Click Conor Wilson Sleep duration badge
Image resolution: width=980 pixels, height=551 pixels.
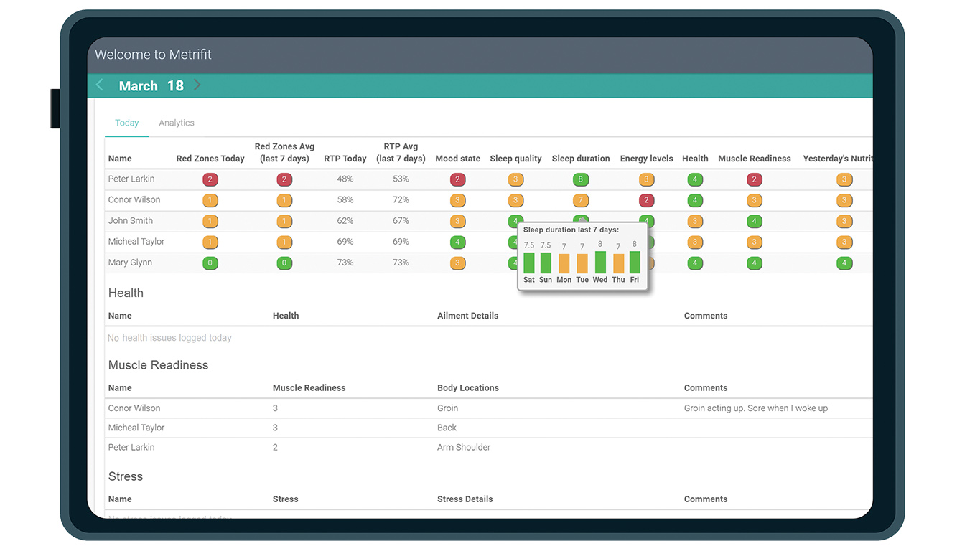tap(581, 201)
